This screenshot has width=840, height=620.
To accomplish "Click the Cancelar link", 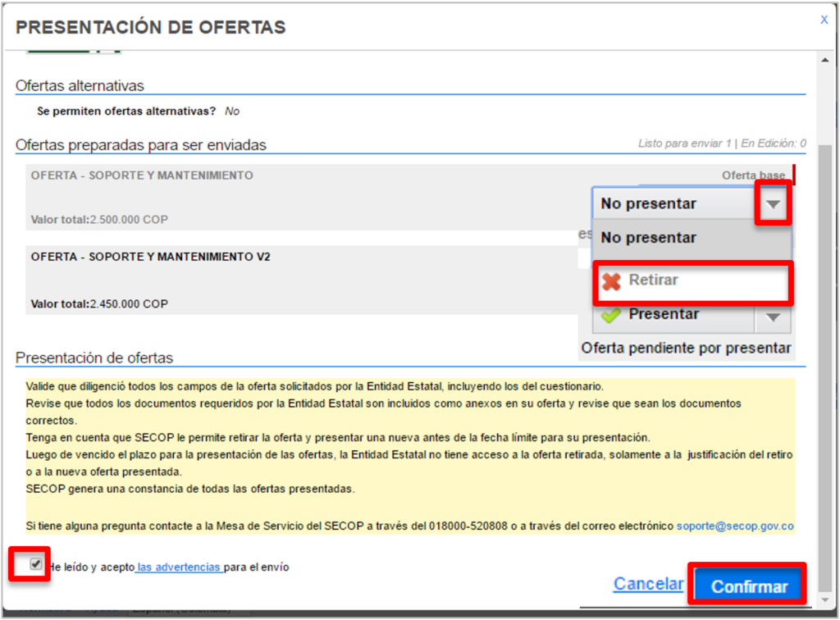I will pos(648,584).
